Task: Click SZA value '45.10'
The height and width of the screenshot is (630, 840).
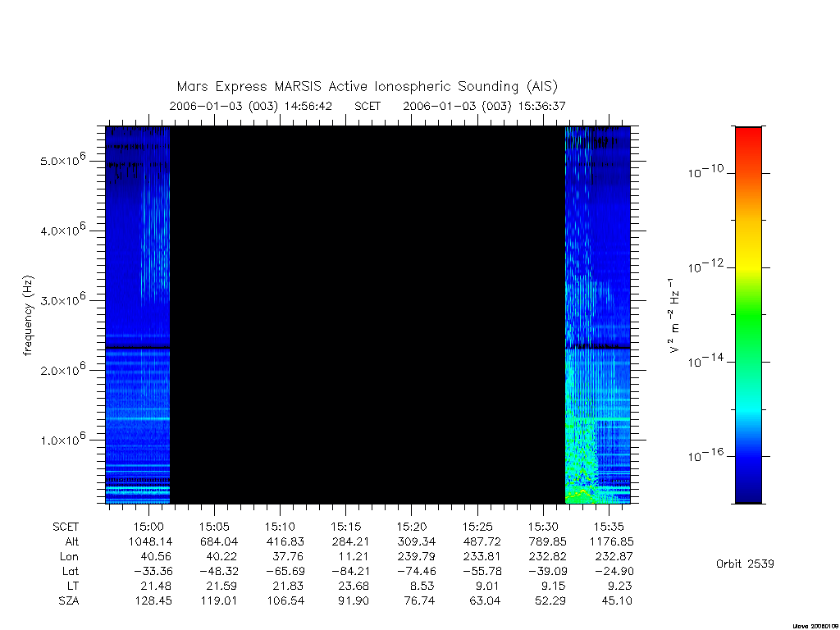Action: 617,601
